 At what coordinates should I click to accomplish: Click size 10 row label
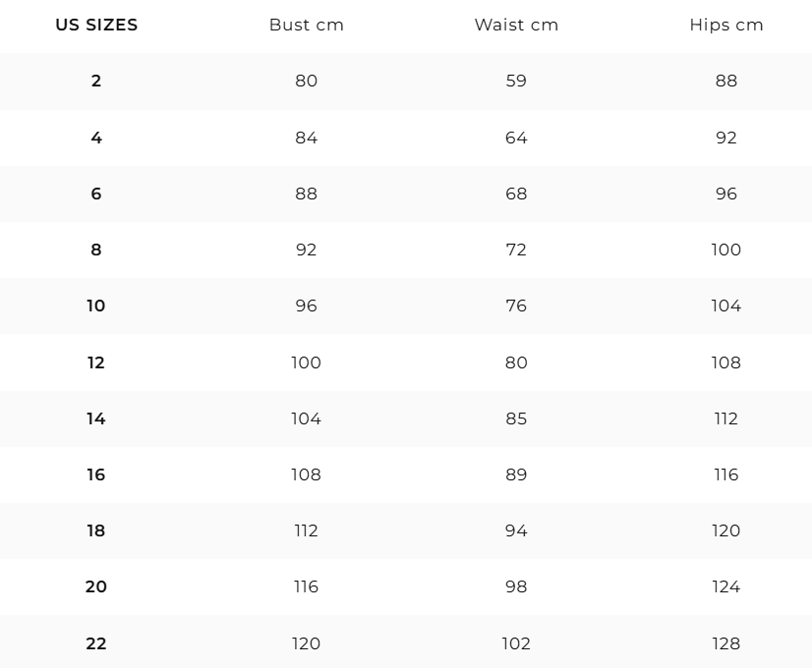(96, 306)
